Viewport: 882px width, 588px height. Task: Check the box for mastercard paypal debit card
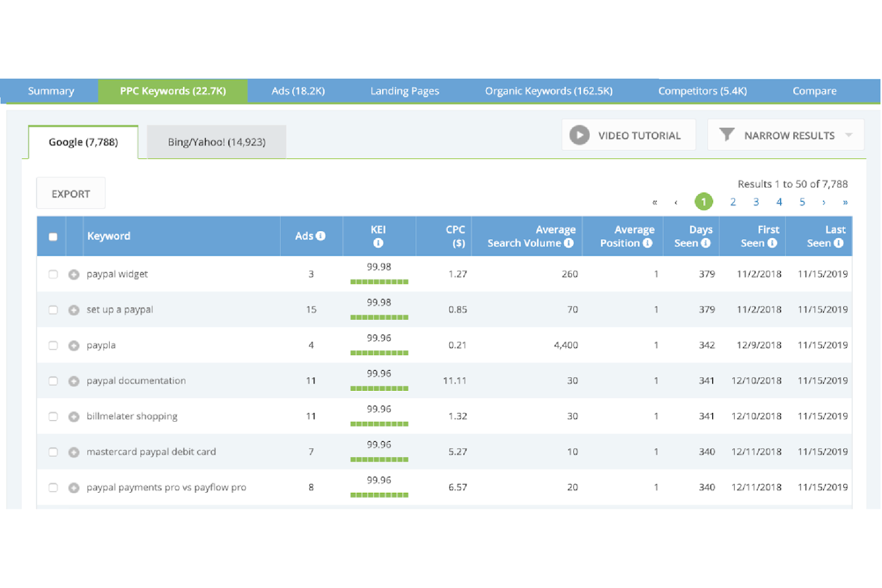coord(53,452)
